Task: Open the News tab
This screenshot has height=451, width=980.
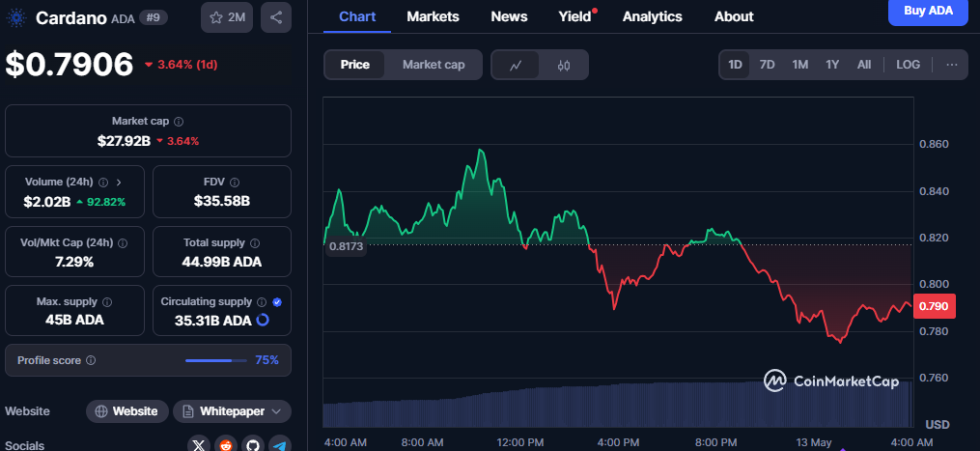Action: pyautogui.click(x=509, y=16)
